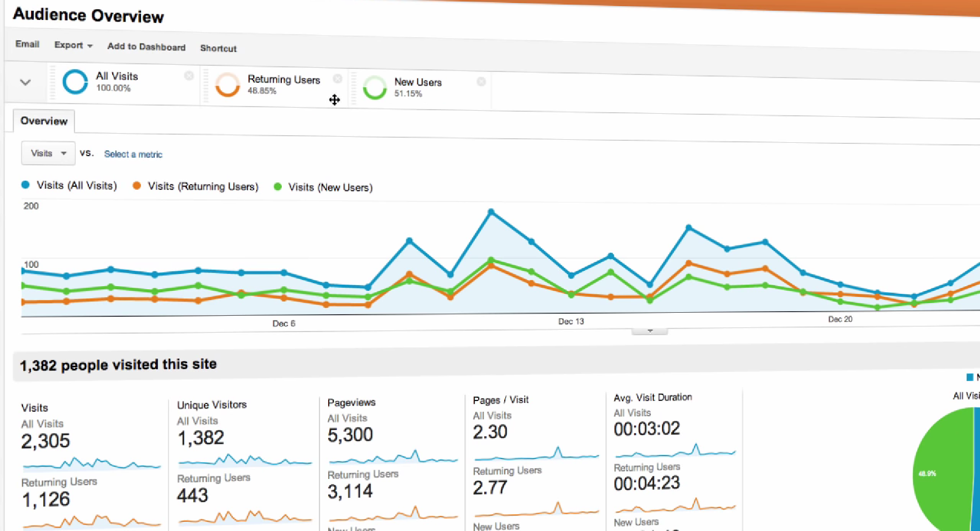Click the Returning Users 48.85% label
Screen dimensions: 980x531
(284, 85)
